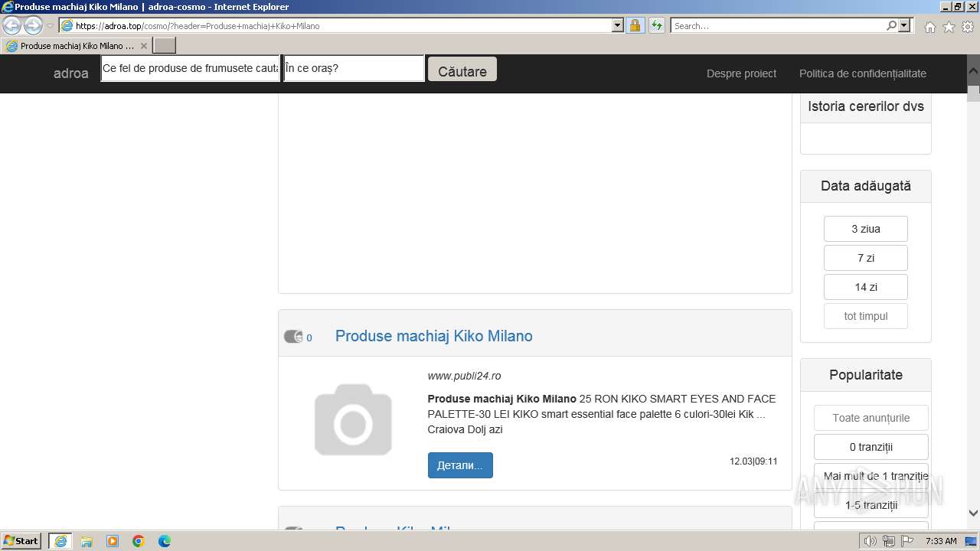Filter by 0 tranziții popularity
Viewport: 980px width, 551px height.
(x=871, y=447)
